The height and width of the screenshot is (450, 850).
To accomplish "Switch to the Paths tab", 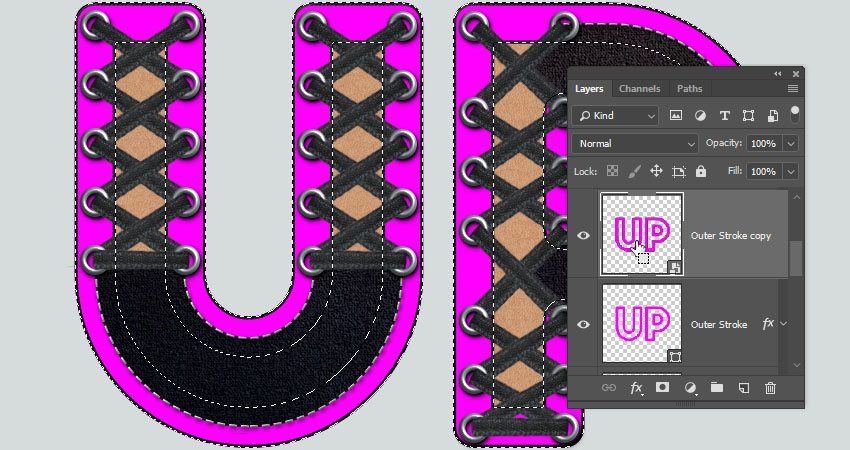I will [x=689, y=88].
